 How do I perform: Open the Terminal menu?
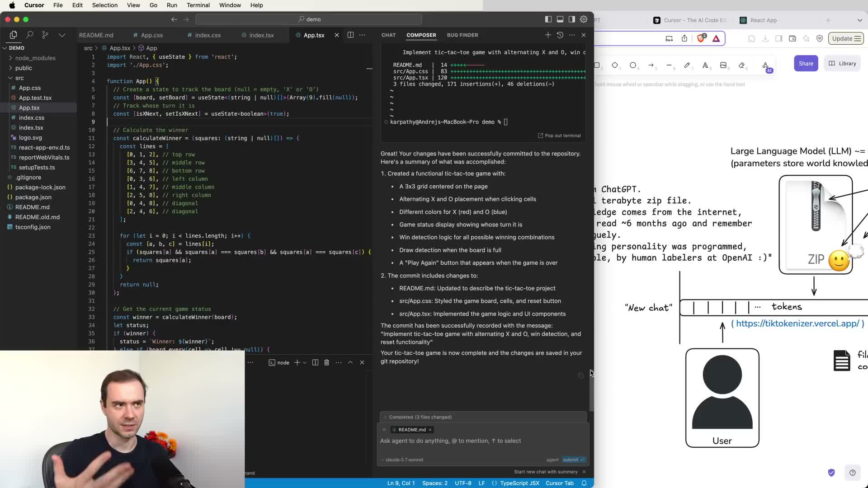point(198,5)
